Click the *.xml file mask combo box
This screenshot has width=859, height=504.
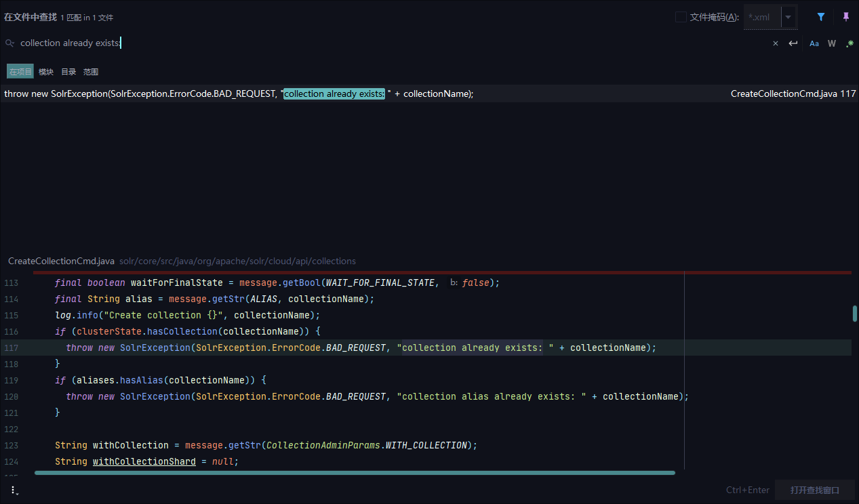click(x=762, y=17)
